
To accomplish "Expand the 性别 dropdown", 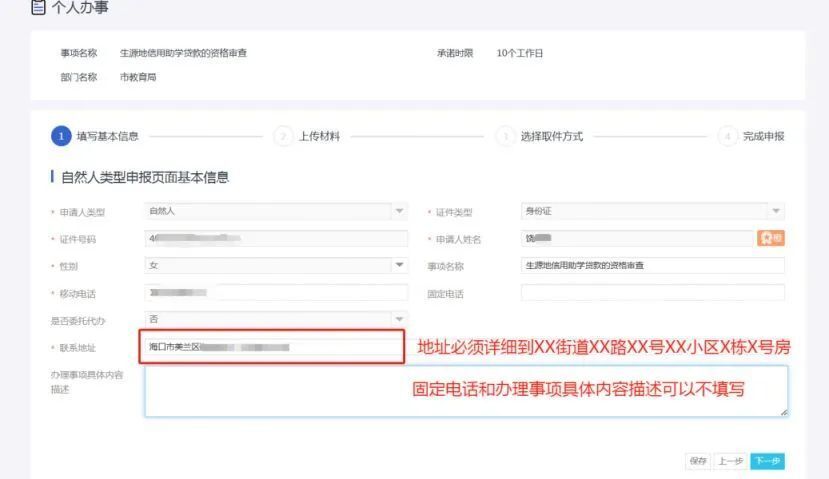I will click(x=275, y=265).
